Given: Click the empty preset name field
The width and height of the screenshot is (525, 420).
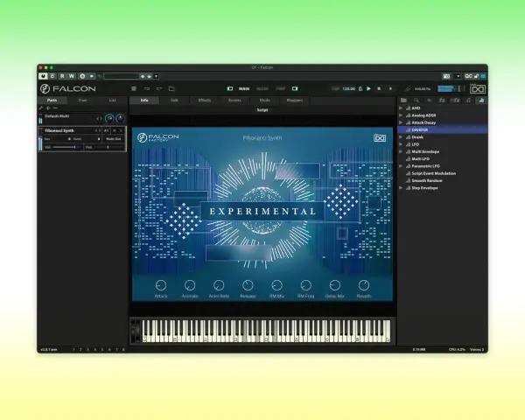Looking at the screenshot, I should click(x=122, y=76).
